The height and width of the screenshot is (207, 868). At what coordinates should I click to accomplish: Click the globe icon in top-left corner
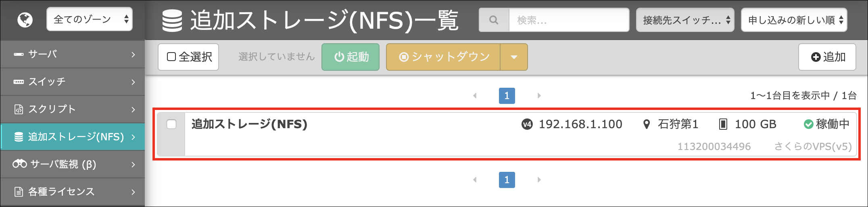tap(25, 19)
